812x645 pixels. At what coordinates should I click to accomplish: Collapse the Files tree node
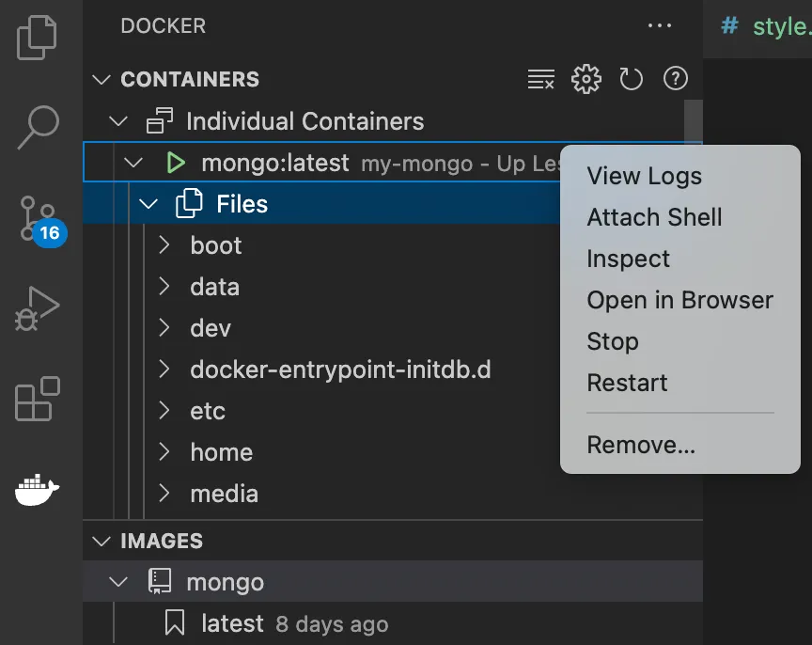click(x=148, y=204)
